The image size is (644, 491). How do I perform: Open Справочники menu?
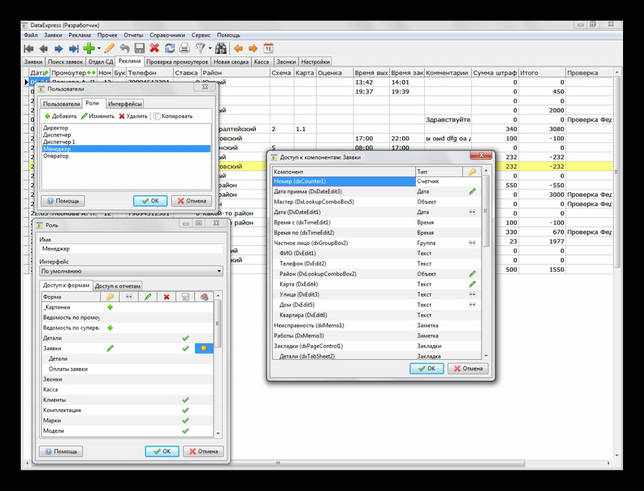pos(167,35)
